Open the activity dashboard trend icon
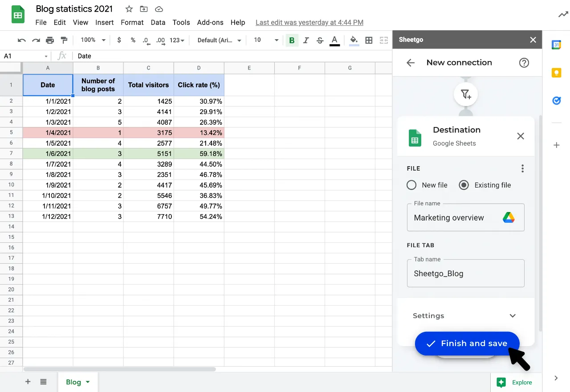Viewport: 570px width, 392px height. click(563, 15)
